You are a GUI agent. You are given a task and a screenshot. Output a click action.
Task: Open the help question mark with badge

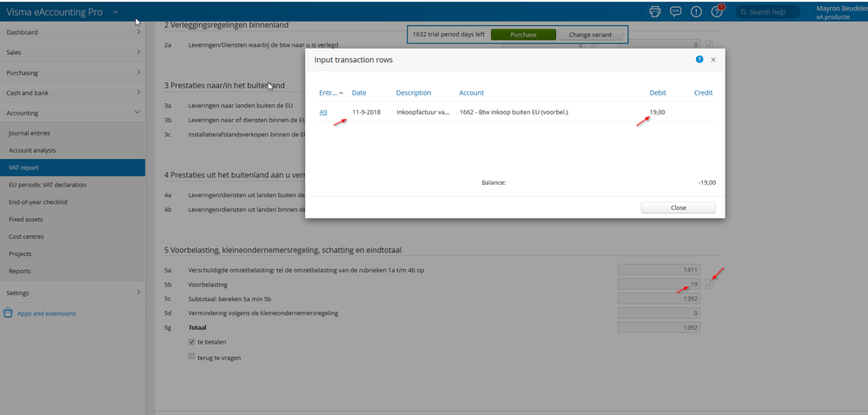[717, 11]
